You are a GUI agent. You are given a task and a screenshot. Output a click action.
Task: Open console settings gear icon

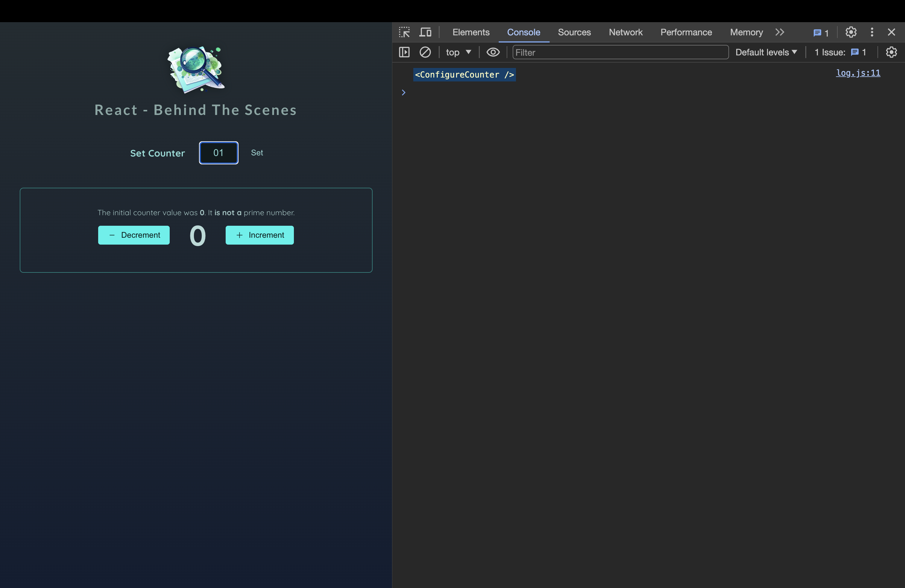point(891,52)
